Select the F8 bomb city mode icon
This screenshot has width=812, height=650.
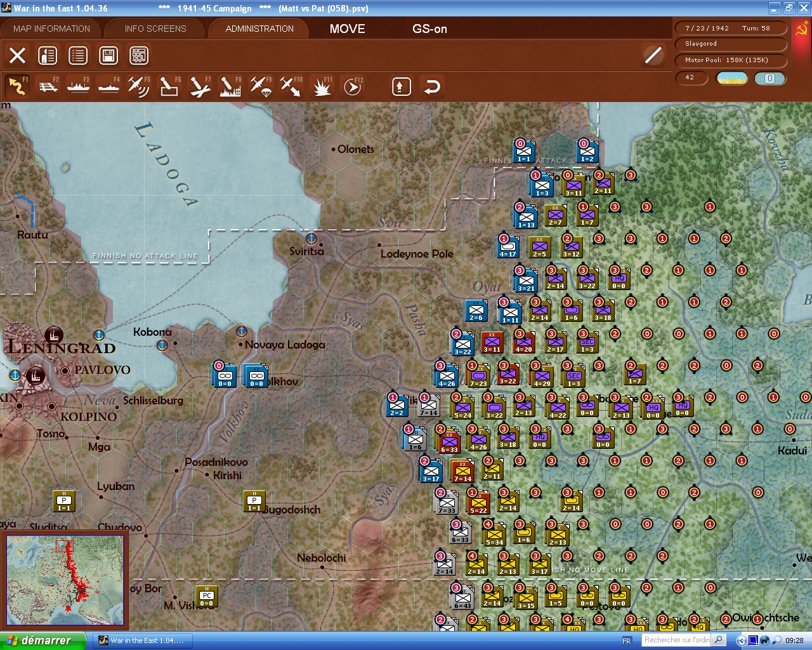click(230, 86)
